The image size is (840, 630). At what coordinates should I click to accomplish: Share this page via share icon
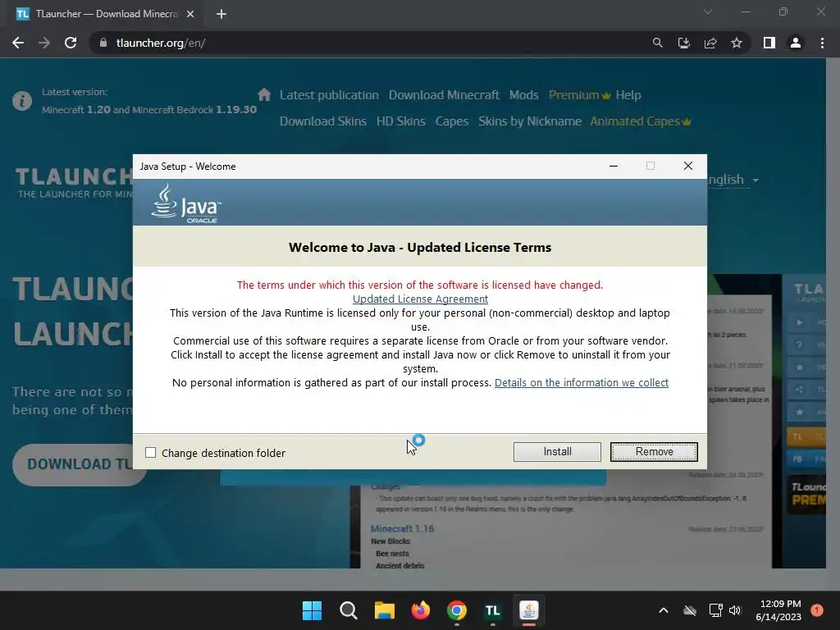click(x=710, y=43)
